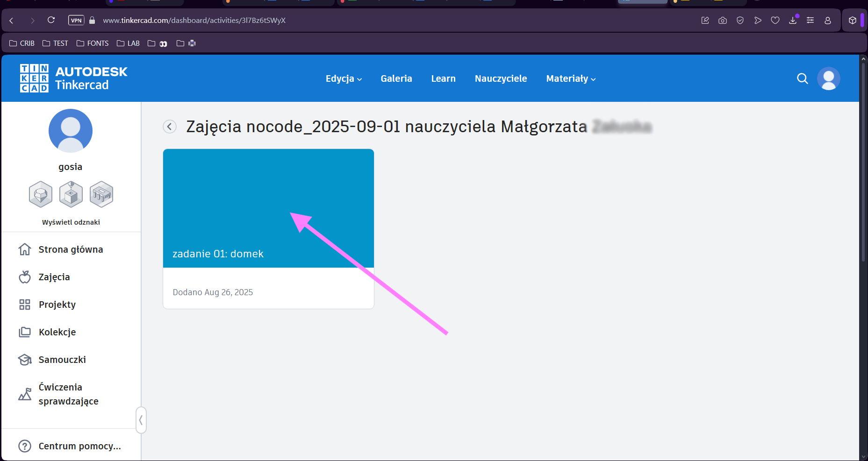Select the Samouczki graduation cap icon
Screen dimensions: 868x461
point(24,360)
